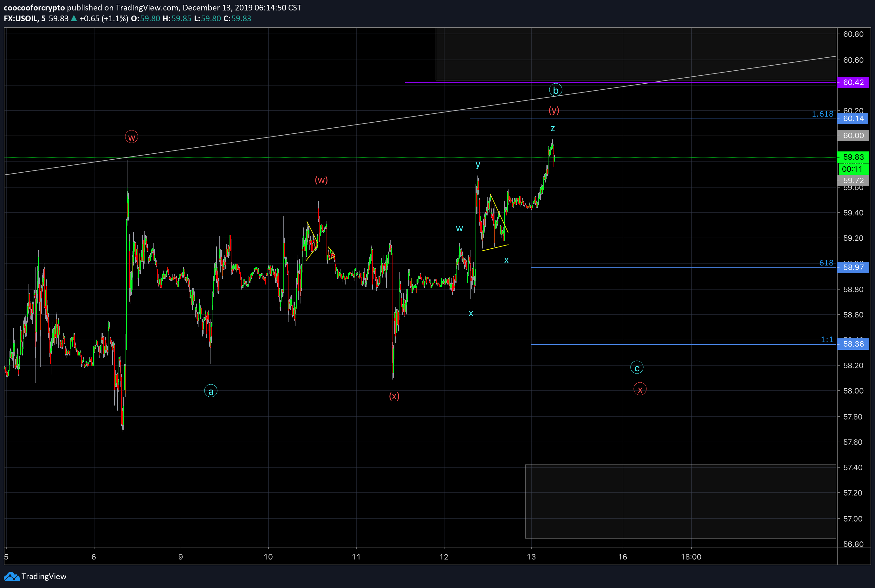Image resolution: width=875 pixels, height=588 pixels.
Task: Click the 57.40 price axis tick
Action: (853, 467)
